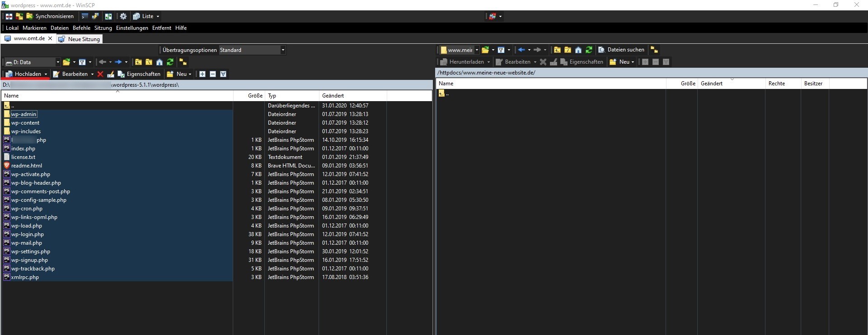Open the local Neu dropdown

pos(179,74)
